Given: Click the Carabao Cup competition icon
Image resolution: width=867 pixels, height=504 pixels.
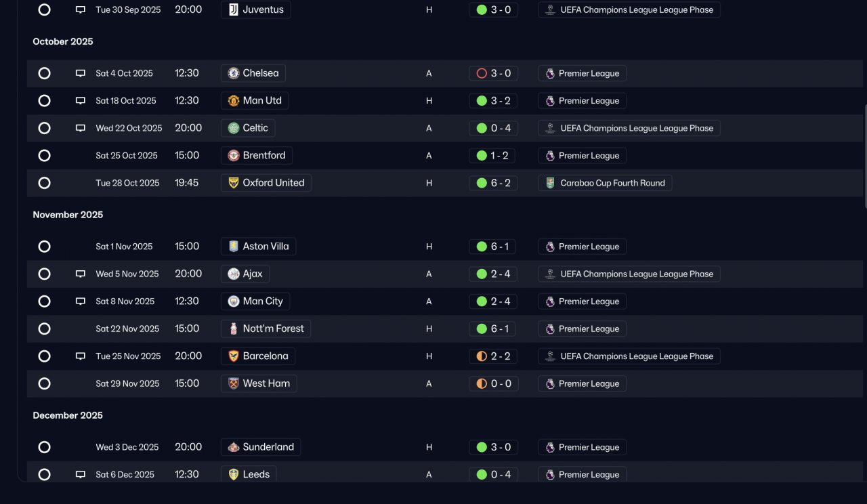Looking at the screenshot, I should [550, 183].
